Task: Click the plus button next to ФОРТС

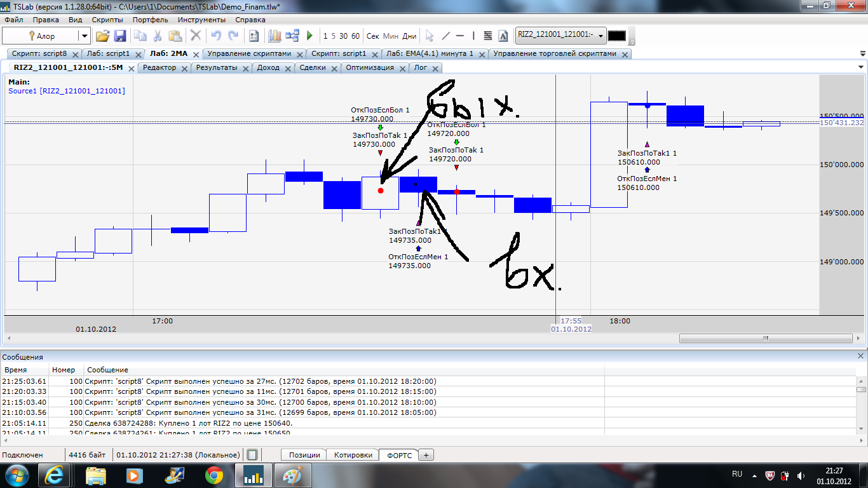Action: pyautogui.click(x=426, y=455)
